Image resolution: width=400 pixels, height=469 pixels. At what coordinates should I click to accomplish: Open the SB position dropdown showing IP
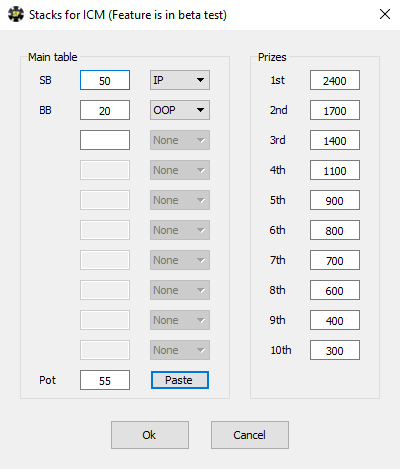pyautogui.click(x=180, y=80)
